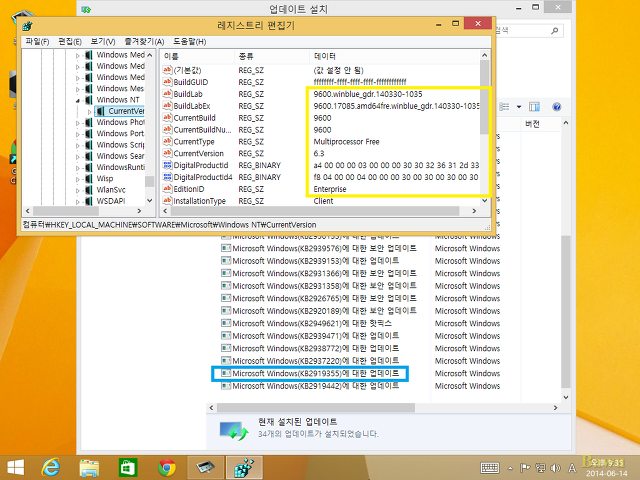Image resolution: width=640 pixels, height=480 pixels.
Task: Click the BuildGUID string value icon
Action: pos(167,82)
